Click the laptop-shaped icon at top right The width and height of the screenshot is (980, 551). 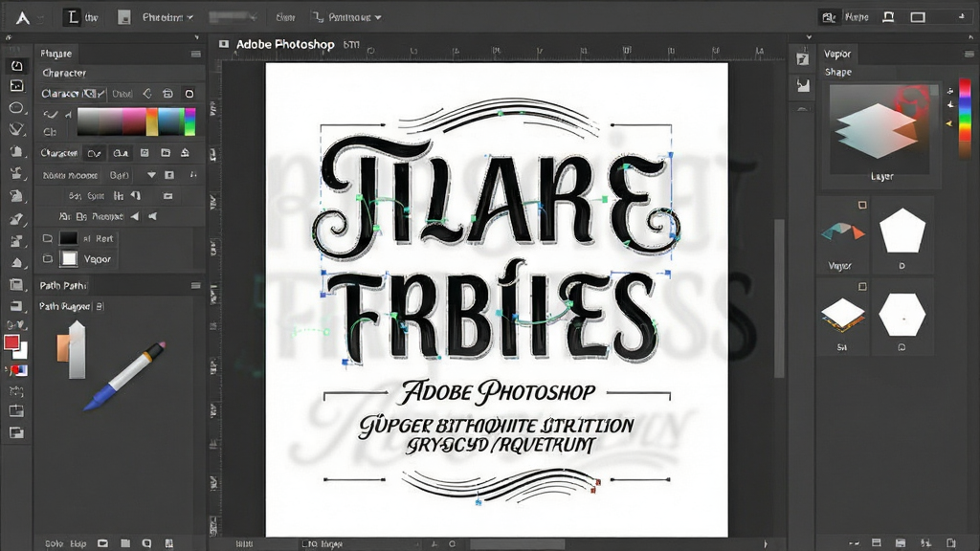point(888,17)
